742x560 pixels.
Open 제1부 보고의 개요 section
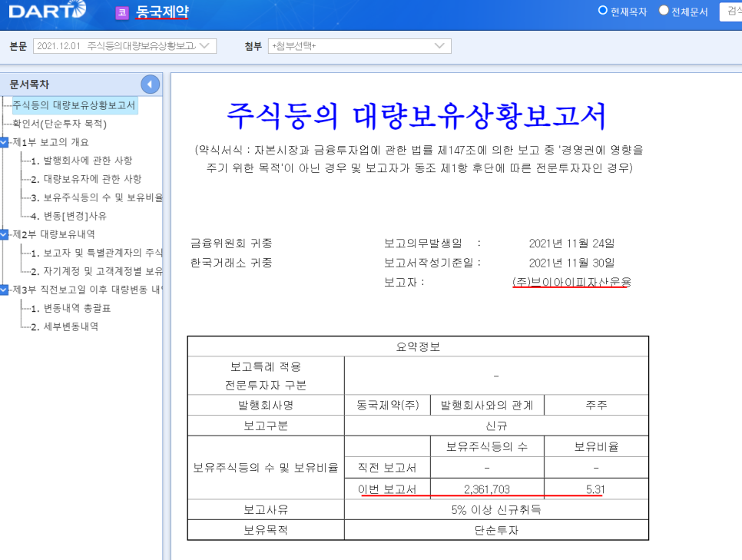(x=51, y=142)
